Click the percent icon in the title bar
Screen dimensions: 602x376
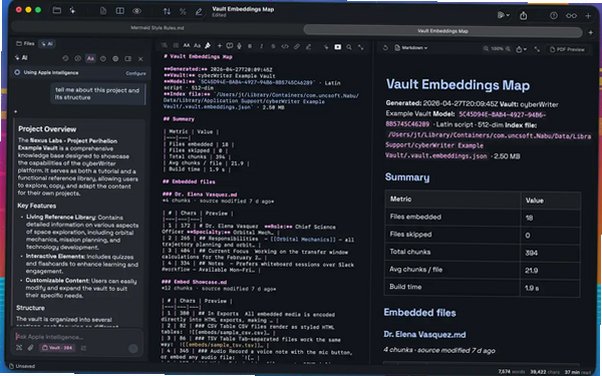(183, 12)
